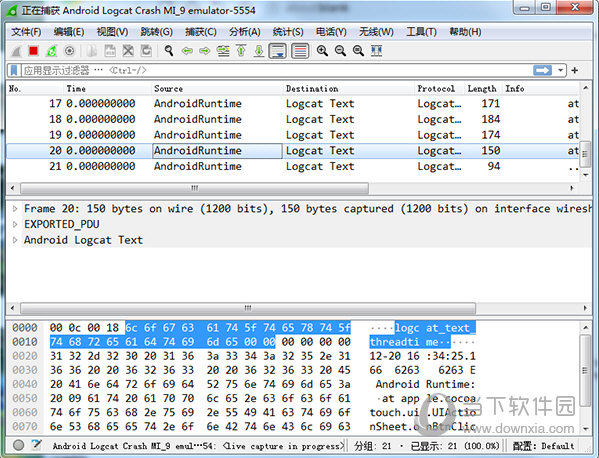Open the 电话(Y) menu
Screen dimensions: 599x458
coord(331,32)
